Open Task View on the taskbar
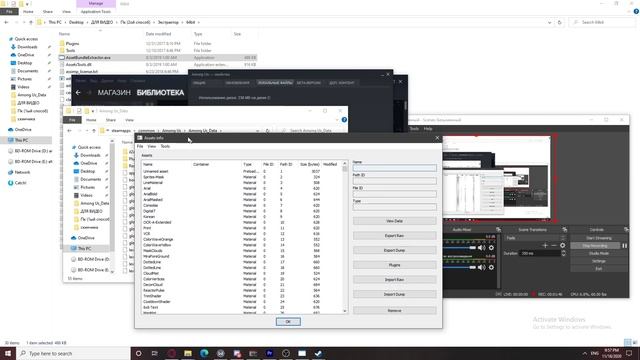The image size is (640, 360). pyautogui.click(x=155, y=353)
